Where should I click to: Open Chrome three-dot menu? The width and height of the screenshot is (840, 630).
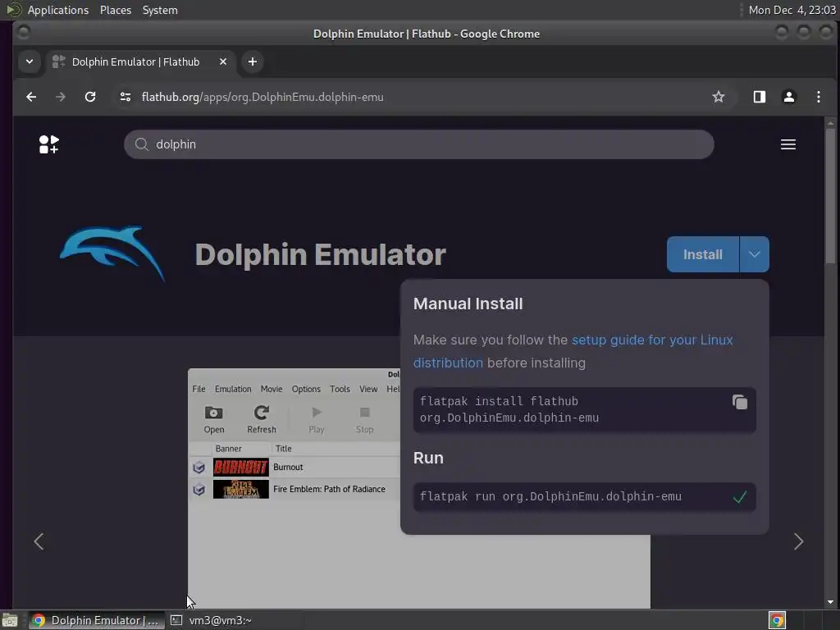(x=818, y=97)
